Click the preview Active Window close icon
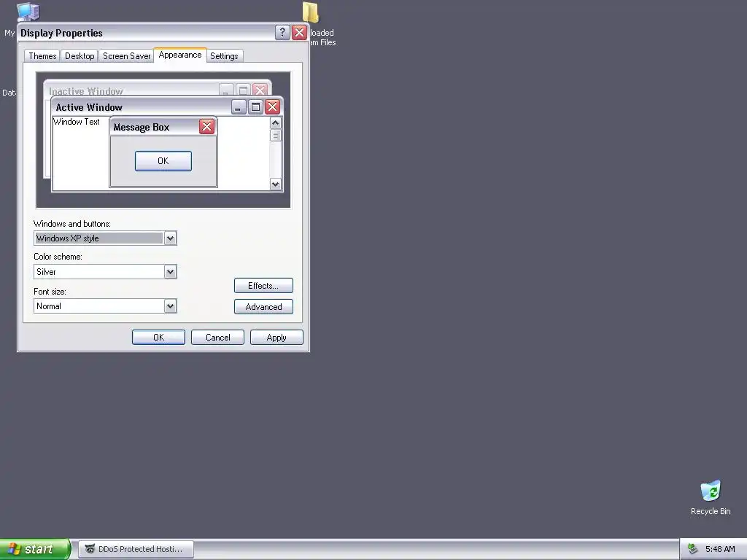 tap(273, 106)
